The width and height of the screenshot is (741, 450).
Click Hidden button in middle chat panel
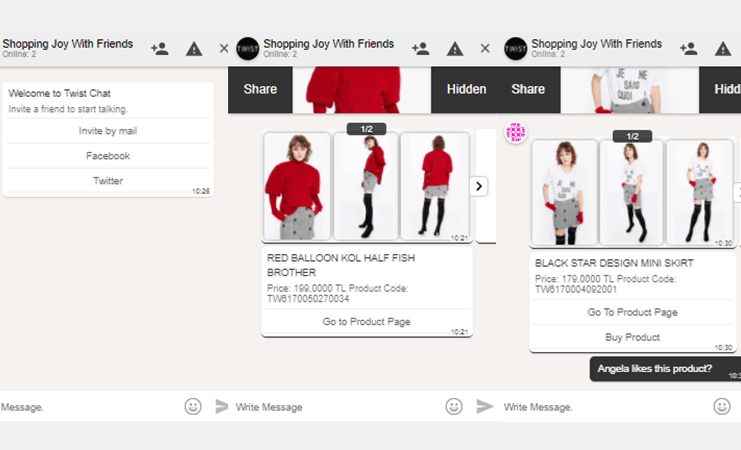click(x=466, y=89)
